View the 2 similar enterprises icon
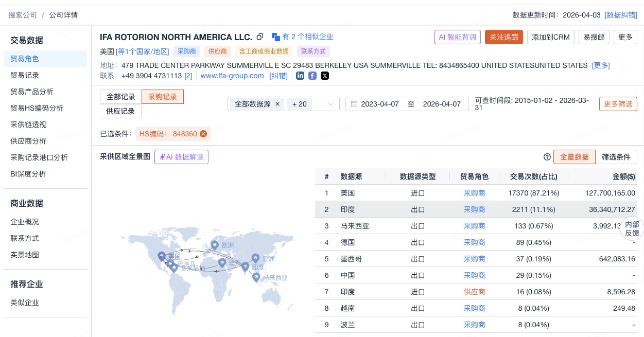Screen dimensions: 644x337 [x=276, y=37]
